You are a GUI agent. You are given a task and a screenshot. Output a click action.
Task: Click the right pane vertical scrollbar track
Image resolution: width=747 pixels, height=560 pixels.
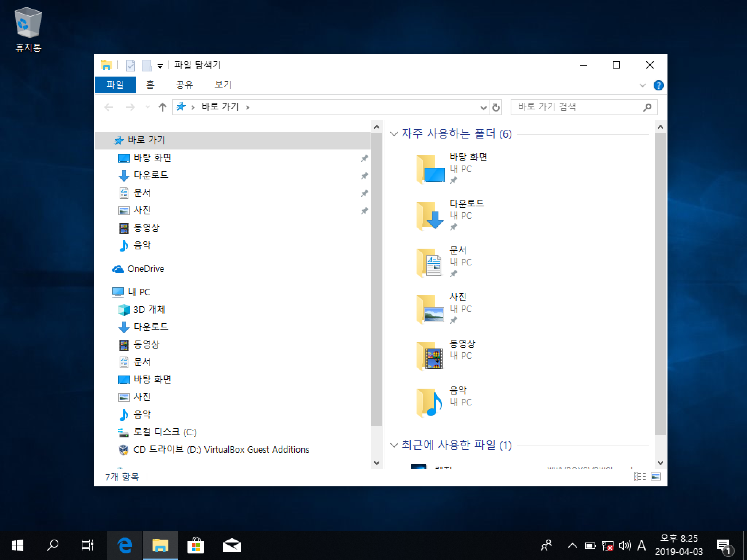(661, 447)
